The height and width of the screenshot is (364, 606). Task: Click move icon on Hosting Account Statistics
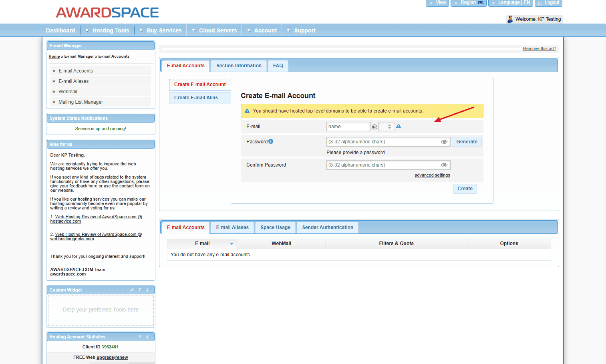pyautogui.click(x=147, y=337)
